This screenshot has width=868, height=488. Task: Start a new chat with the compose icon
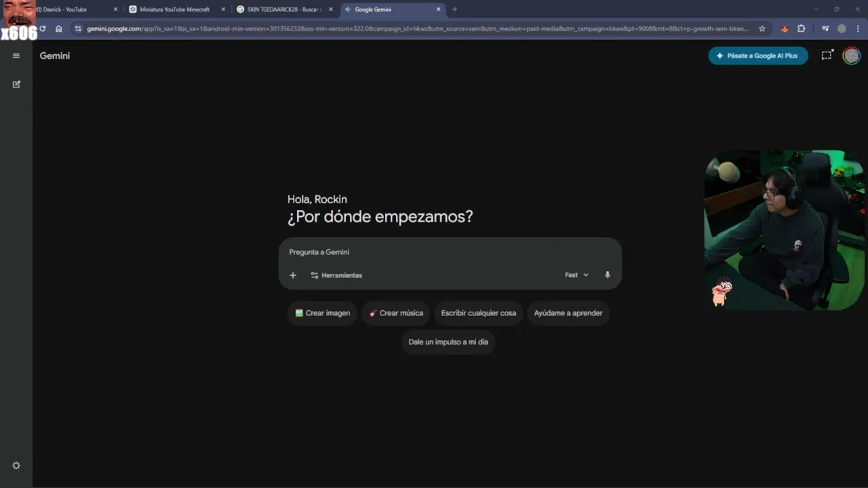(x=16, y=84)
